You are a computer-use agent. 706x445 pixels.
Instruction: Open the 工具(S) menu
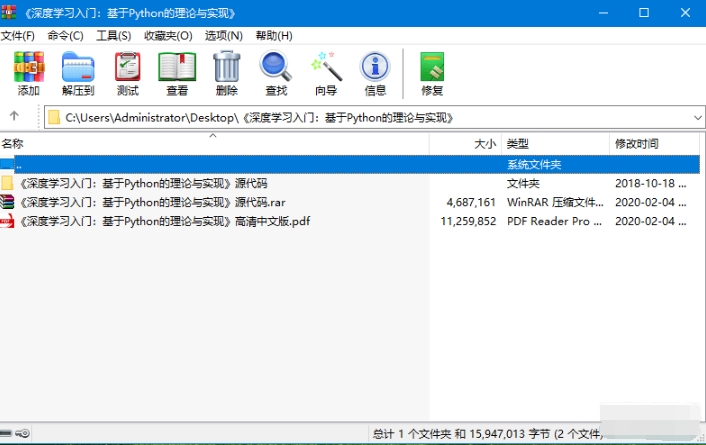pos(113,36)
